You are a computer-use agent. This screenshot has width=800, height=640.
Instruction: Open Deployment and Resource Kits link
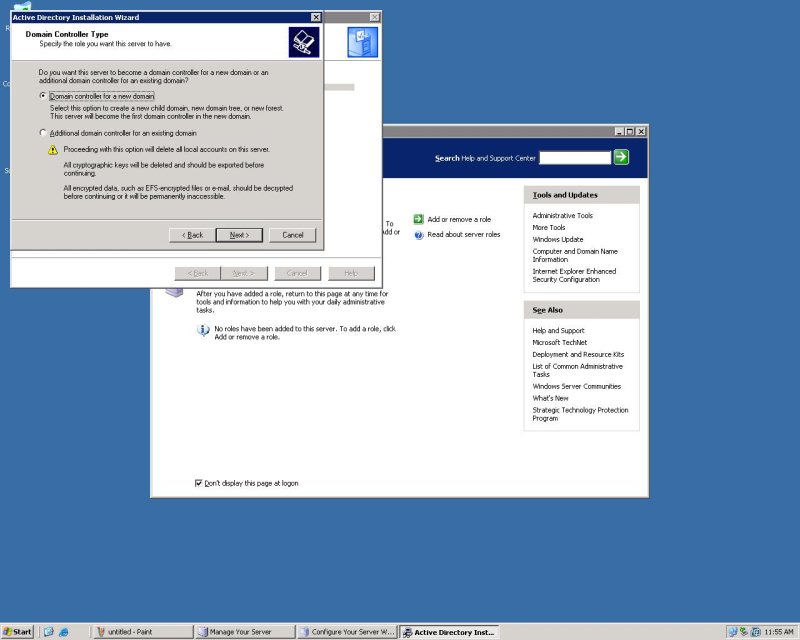(x=578, y=354)
